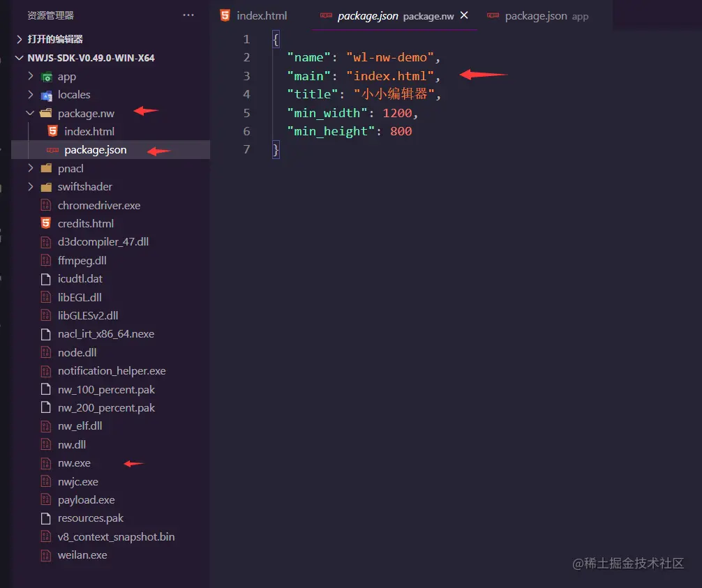Collapse the NWJS-SDK-V0.49.0-WIN-X64 root folder

pyautogui.click(x=20, y=58)
